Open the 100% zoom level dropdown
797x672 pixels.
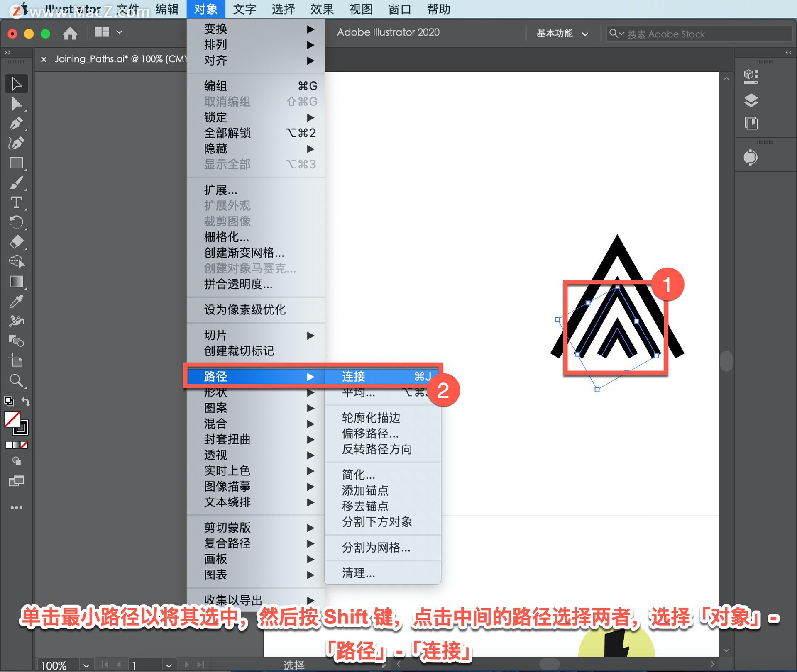[86, 665]
